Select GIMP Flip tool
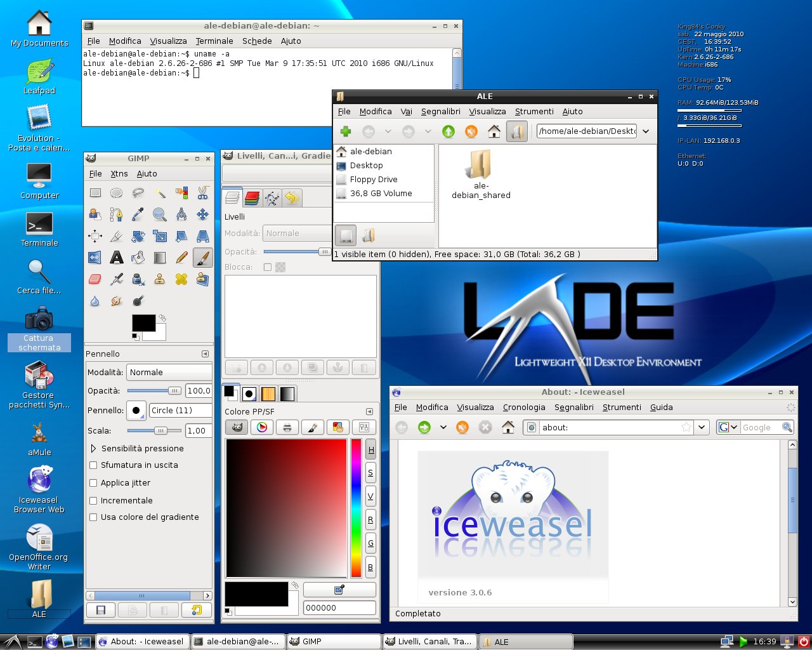The height and width of the screenshot is (650, 812). point(95,258)
